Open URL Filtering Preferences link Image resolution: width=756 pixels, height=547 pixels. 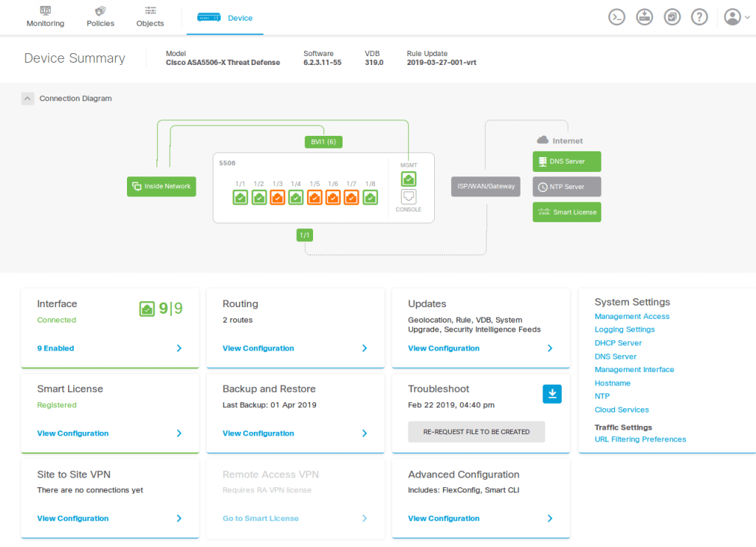(x=640, y=439)
